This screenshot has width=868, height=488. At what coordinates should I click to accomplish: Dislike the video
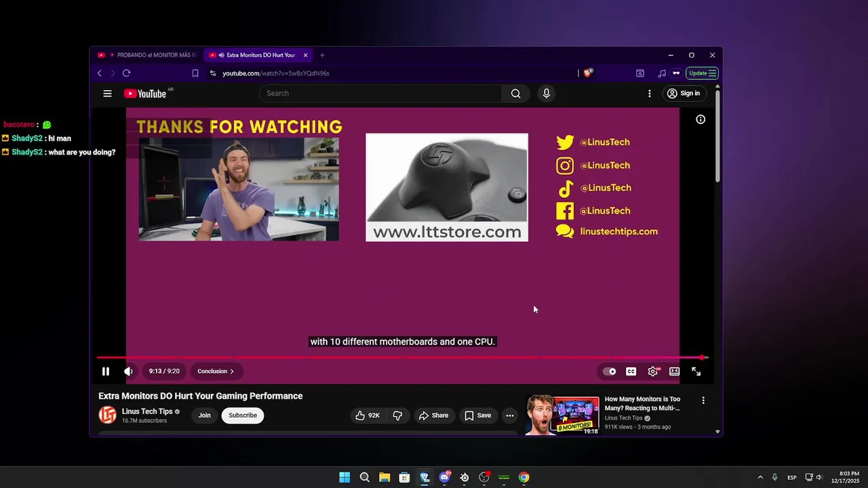(x=398, y=415)
